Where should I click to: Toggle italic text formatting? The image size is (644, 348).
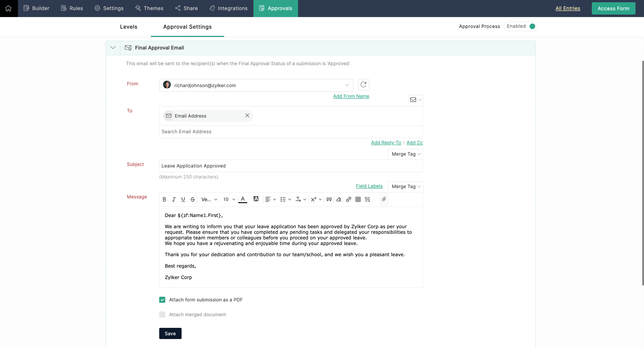coord(174,199)
